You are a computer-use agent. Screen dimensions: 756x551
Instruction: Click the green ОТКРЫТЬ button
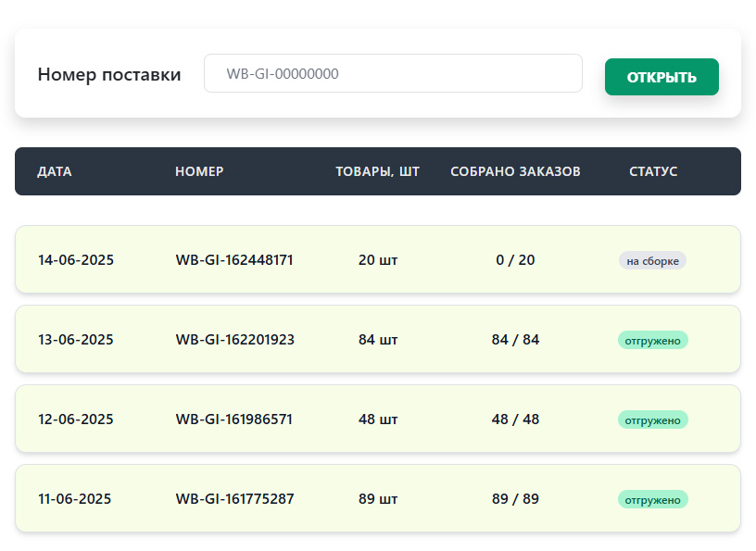(661, 77)
